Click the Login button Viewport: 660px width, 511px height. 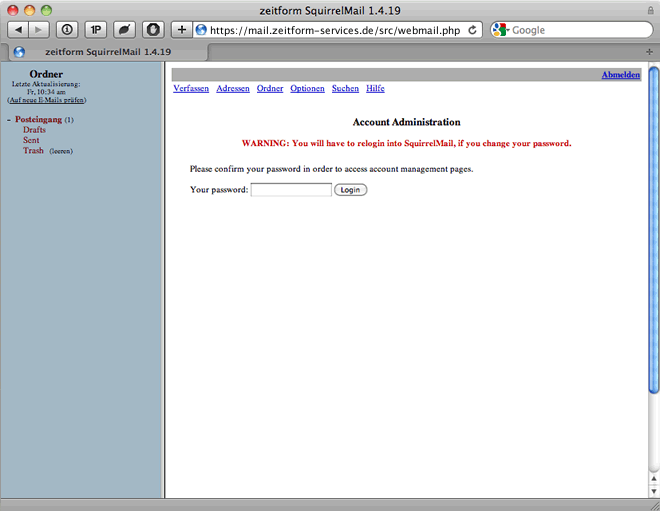click(351, 190)
